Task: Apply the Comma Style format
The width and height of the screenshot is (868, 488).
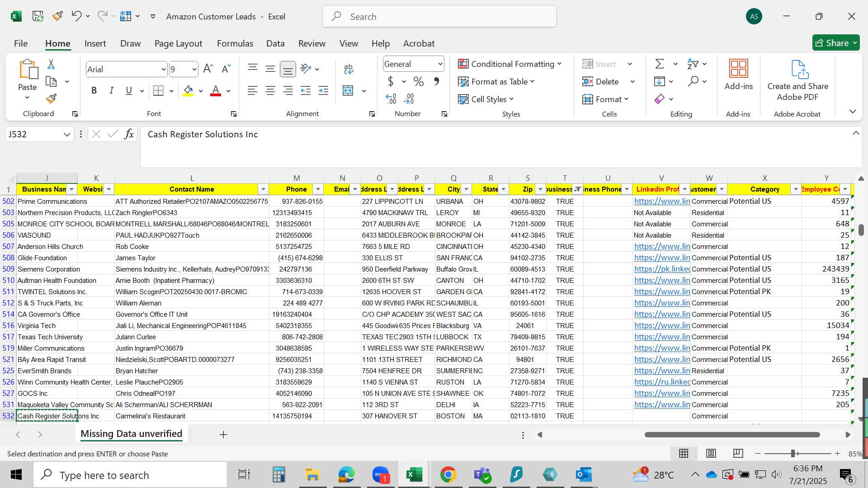Action: pos(436,82)
